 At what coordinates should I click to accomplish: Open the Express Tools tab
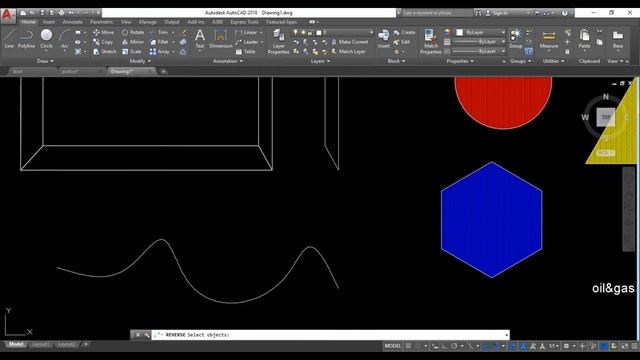click(244, 22)
